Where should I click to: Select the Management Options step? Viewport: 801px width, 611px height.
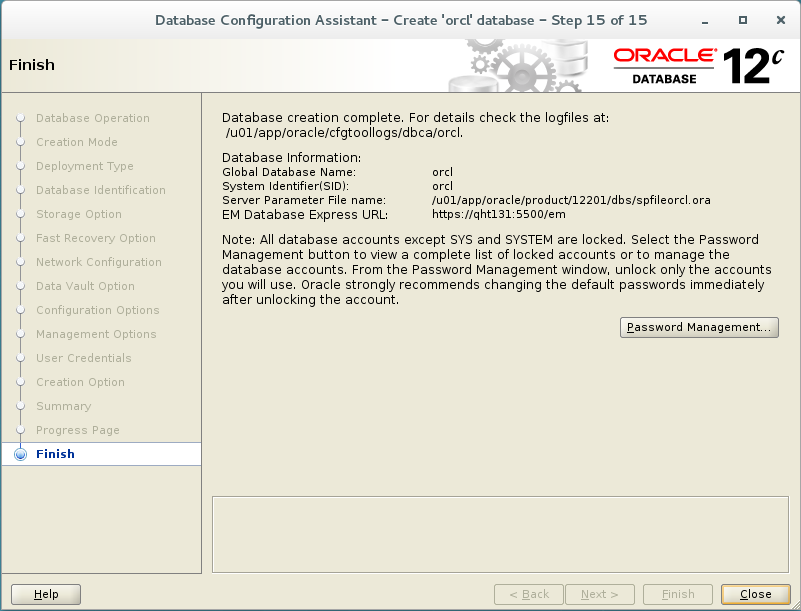pyautogui.click(x=96, y=334)
